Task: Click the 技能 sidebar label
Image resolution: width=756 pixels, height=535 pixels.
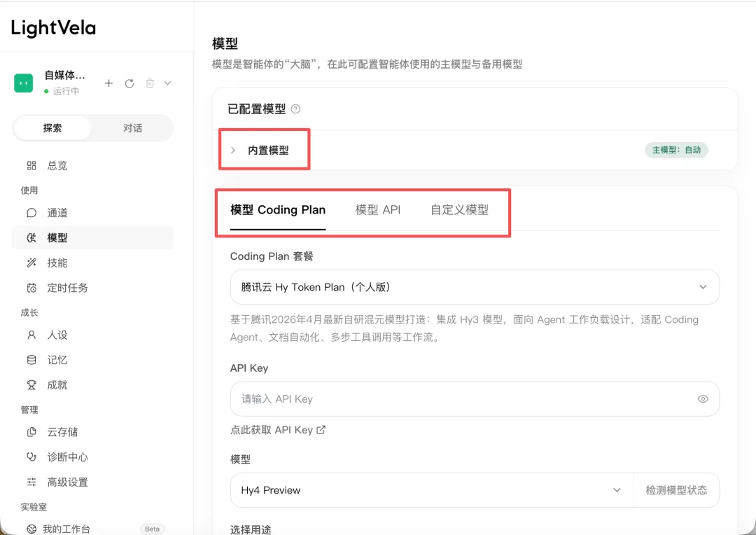Action: (57, 263)
